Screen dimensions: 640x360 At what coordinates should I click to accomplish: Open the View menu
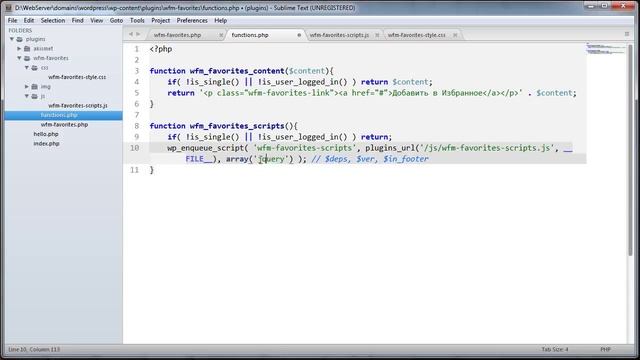coord(97,20)
